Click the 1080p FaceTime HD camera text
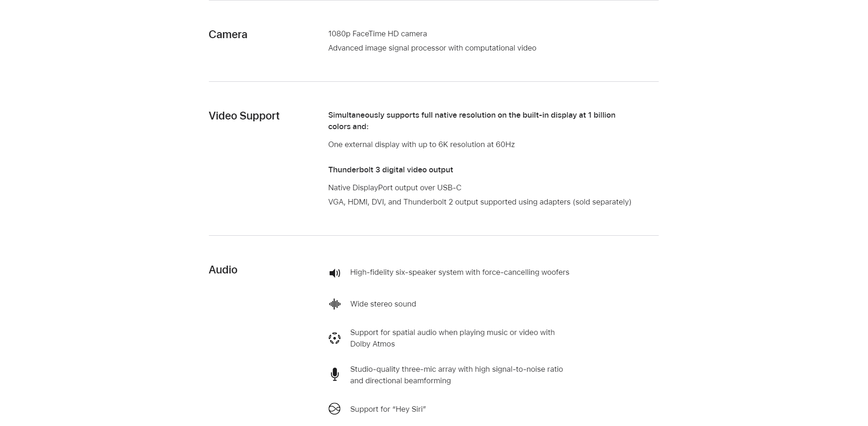Viewport: 868px width, 426px height. (377, 34)
